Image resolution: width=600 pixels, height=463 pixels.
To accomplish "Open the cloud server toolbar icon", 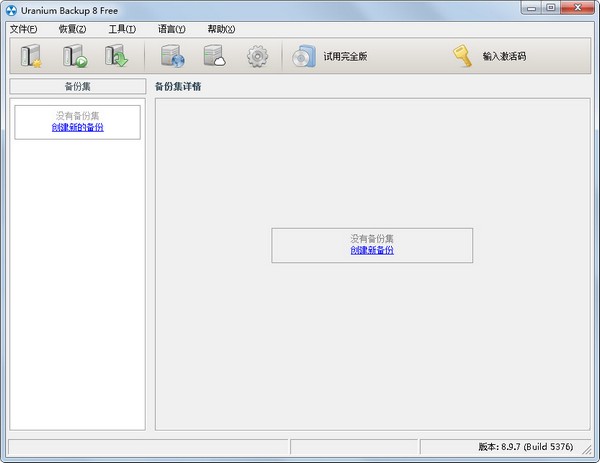I will point(215,56).
